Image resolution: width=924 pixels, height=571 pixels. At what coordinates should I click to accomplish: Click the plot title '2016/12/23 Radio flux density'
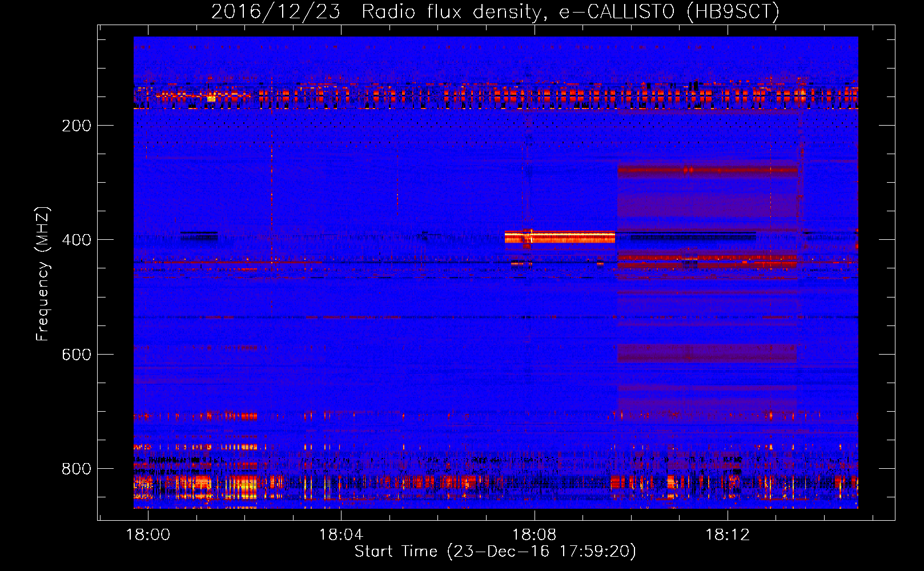(x=495, y=11)
